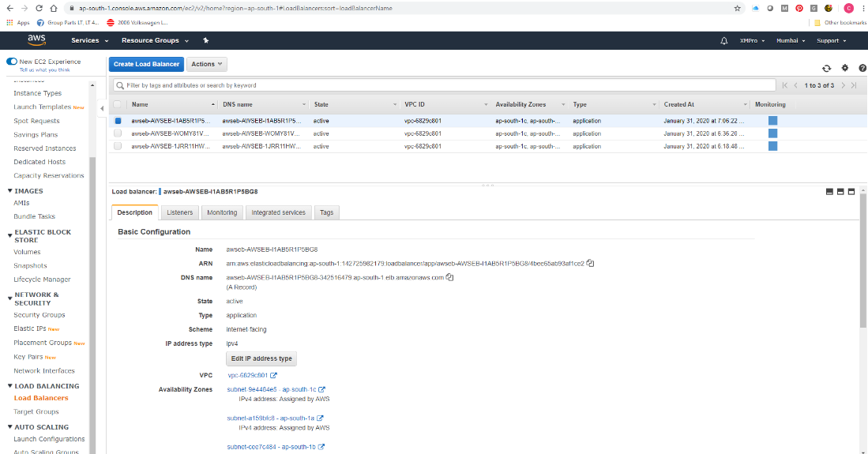Open Target Groups in sidebar
This screenshot has width=868, height=454.
tap(36, 412)
